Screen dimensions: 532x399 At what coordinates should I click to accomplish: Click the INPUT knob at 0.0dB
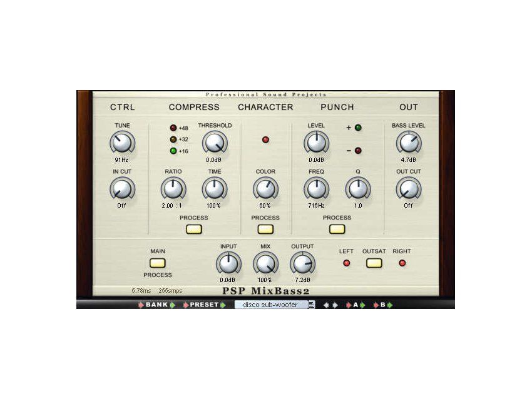point(228,263)
